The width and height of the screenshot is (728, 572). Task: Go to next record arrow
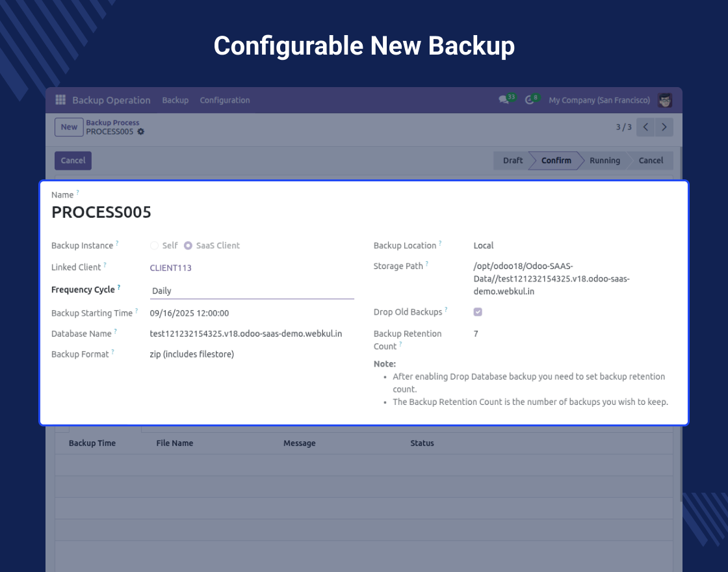coord(664,127)
